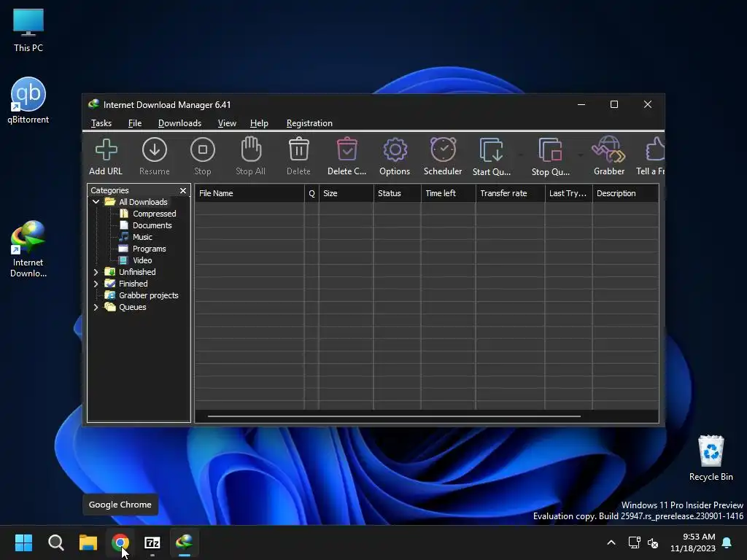This screenshot has width=747, height=560.
Task: Select qBittorrent desktop shortcut
Action: pos(28,101)
